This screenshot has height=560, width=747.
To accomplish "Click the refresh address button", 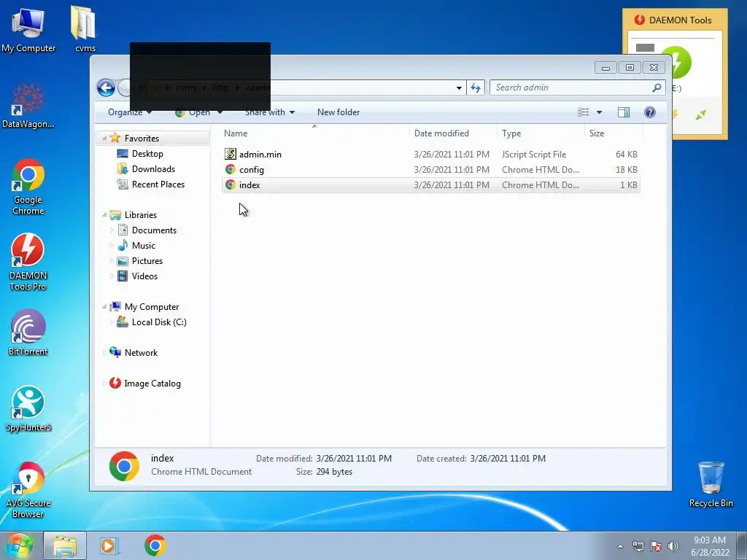I will (x=476, y=87).
